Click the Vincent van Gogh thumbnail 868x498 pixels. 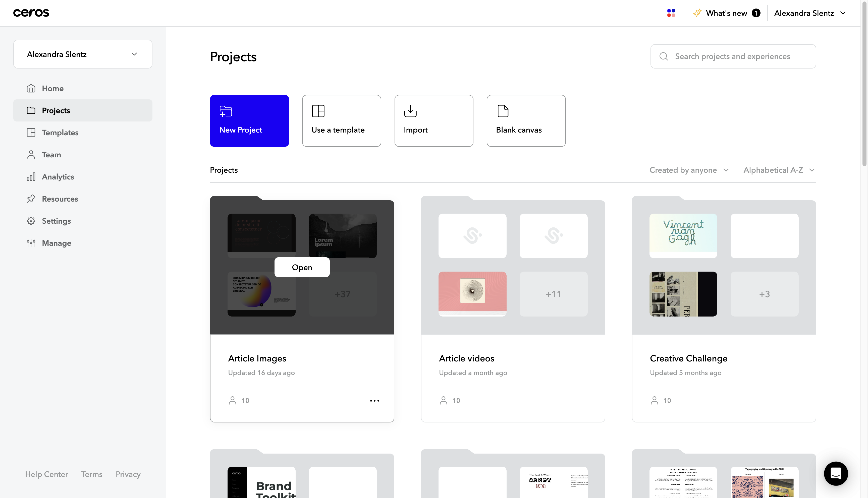click(683, 236)
